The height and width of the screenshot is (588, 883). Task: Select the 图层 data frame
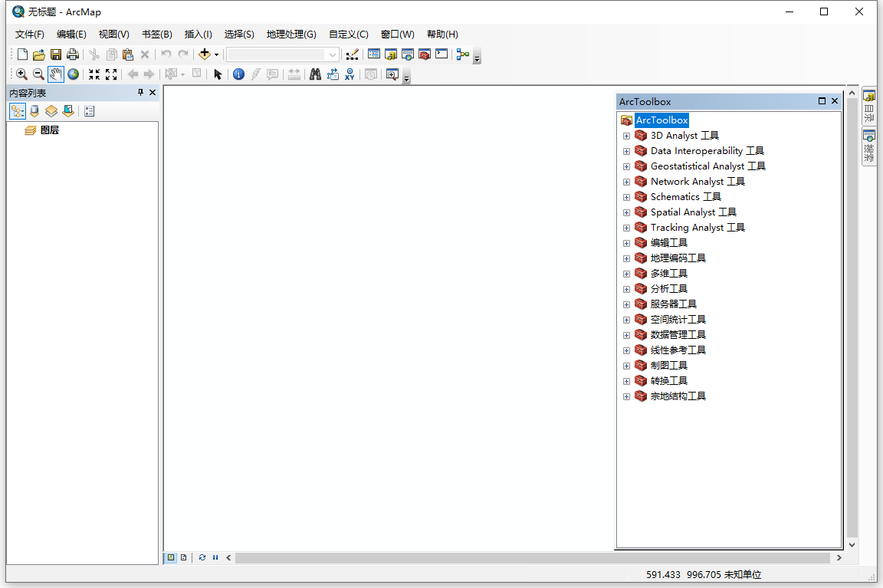(x=50, y=130)
